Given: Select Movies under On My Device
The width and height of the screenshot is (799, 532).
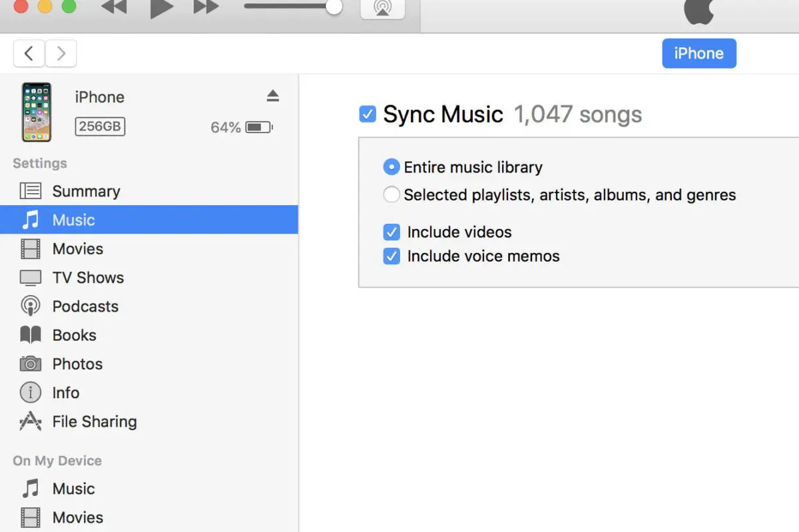Looking at the screenshot, I should pos(149,517).
